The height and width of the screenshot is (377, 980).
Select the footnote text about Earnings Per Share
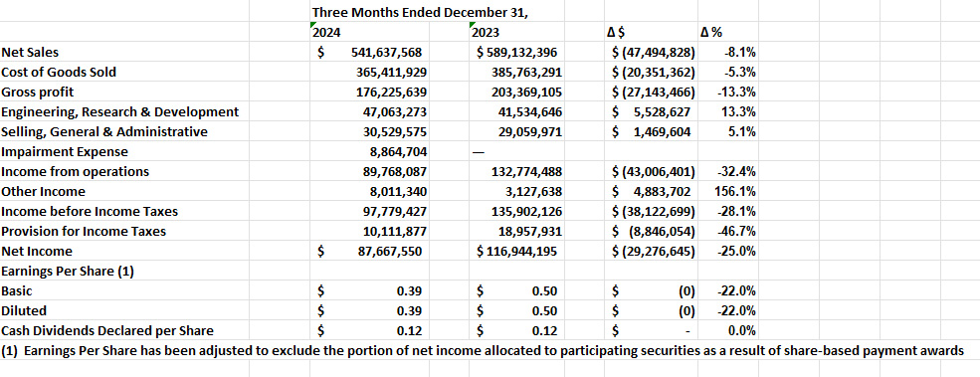(483, 351)
